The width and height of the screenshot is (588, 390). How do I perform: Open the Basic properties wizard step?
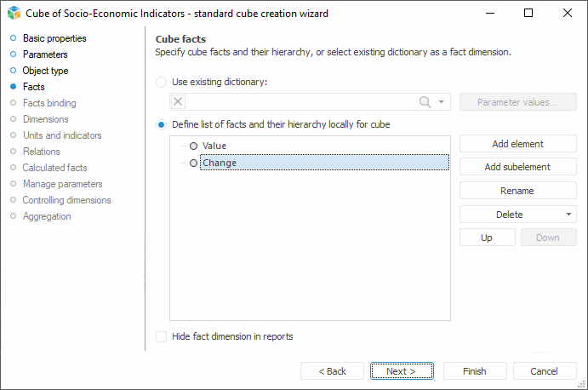point(54,38)
